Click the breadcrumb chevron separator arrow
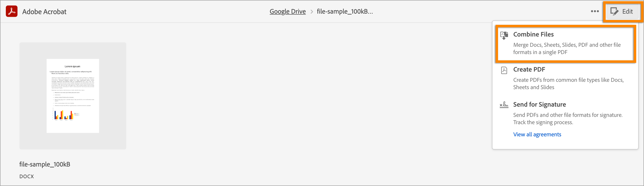 point(312,11)
